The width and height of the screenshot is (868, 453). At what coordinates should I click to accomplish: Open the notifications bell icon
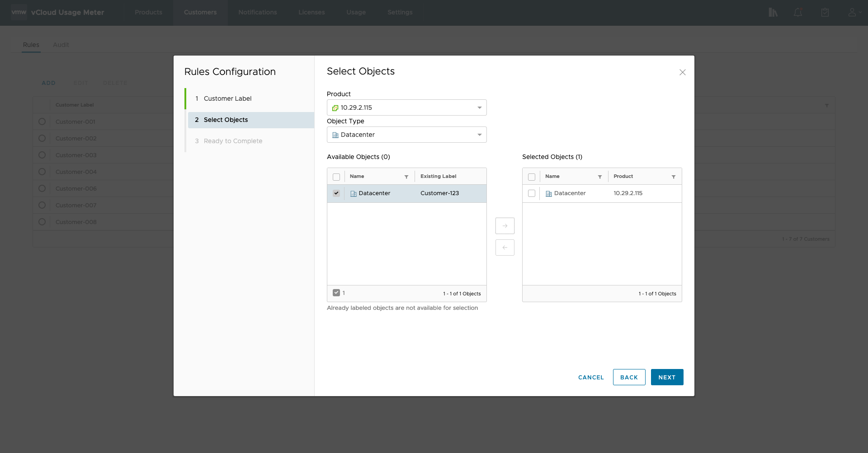coord(797,13)
